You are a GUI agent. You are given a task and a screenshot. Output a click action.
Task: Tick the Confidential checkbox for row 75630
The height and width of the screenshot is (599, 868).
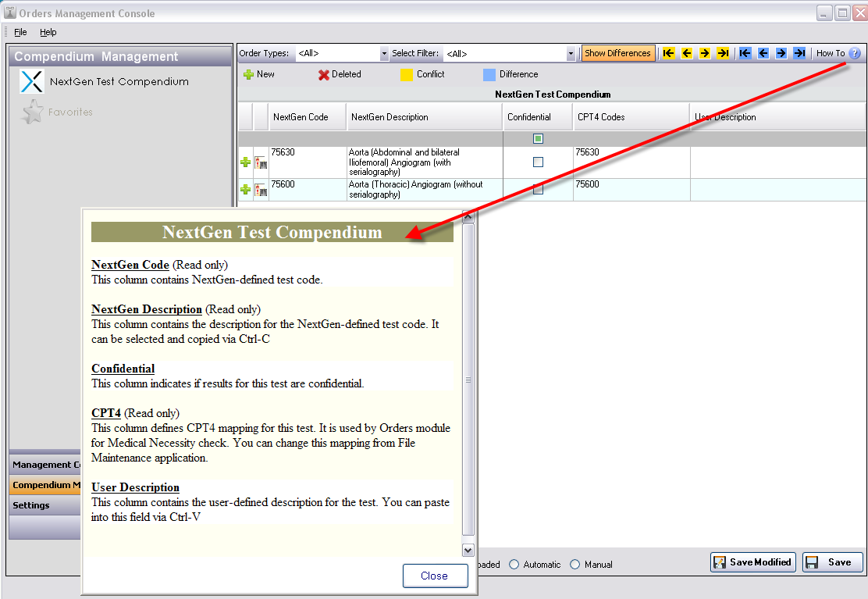pos(538,162)
